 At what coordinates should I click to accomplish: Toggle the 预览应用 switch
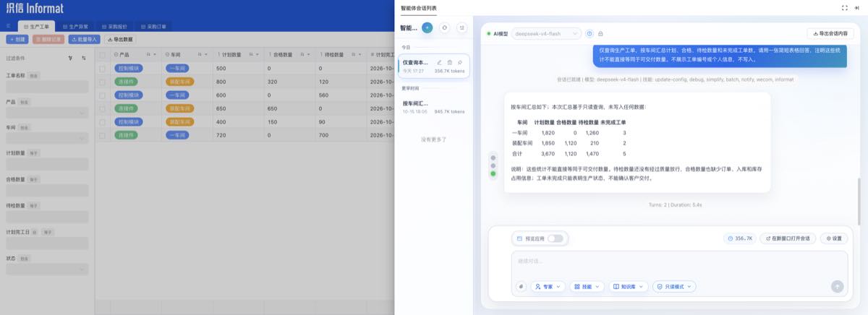(x=555, y=238)
